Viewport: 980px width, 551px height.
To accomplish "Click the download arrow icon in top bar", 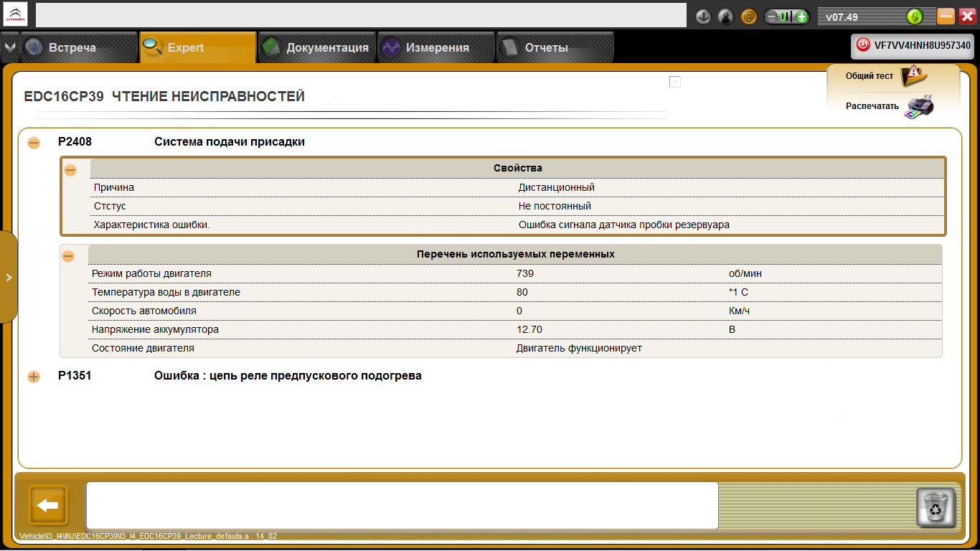I will 703,16.
